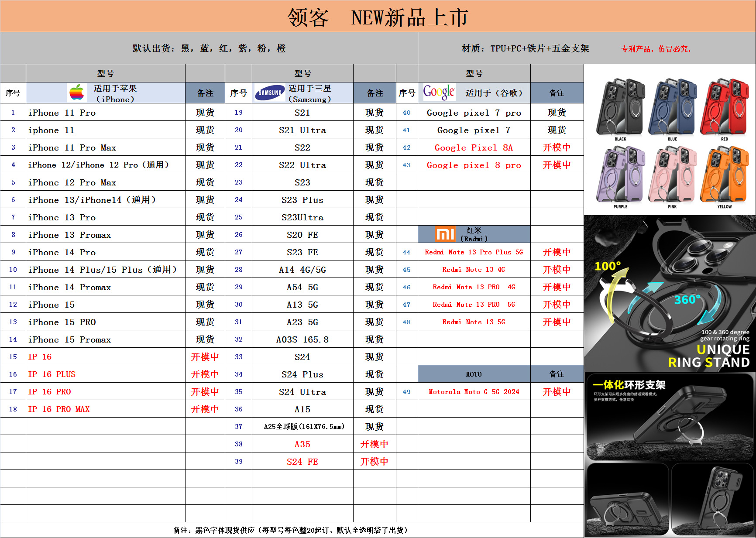Select the "iPhone 15 PRO" cell
Image resolution: width=756 pixels, height=538 pixels.
pyautogui.click(x=106, y=322)
